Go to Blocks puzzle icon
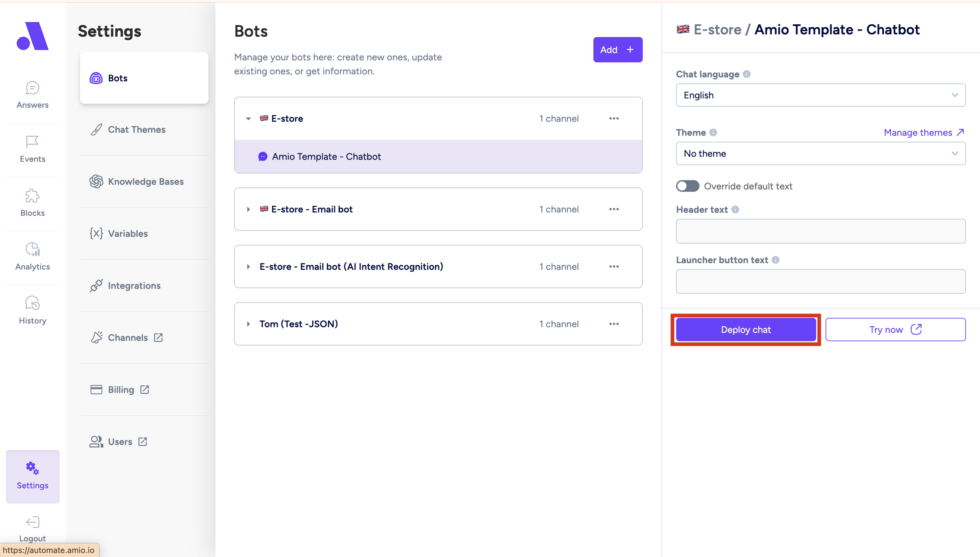 (x=32, y=196)
